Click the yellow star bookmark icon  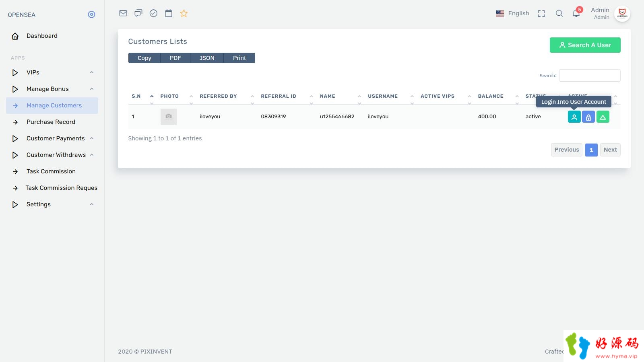[184, 13]
